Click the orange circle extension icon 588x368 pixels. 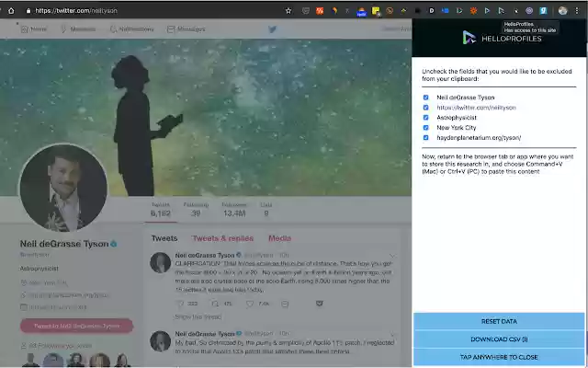point(390,11)
